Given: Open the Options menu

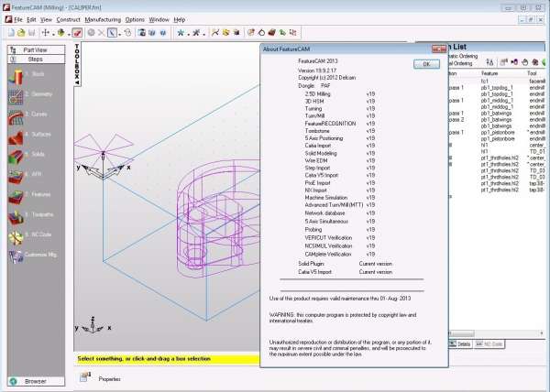Looking at the screenshot, I should (135, 19).
